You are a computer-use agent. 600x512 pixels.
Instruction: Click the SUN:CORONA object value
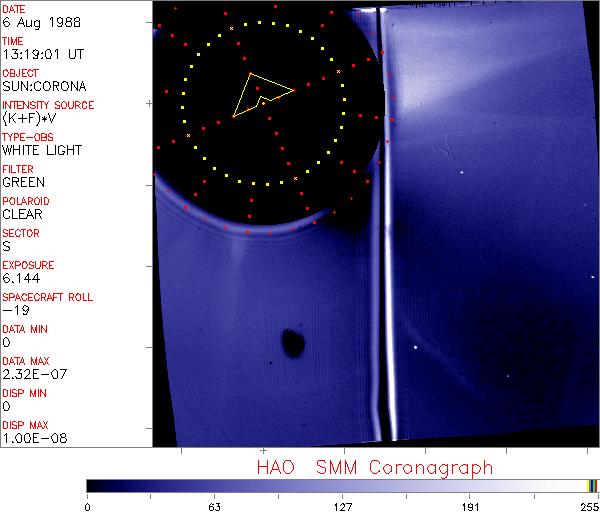46,86
